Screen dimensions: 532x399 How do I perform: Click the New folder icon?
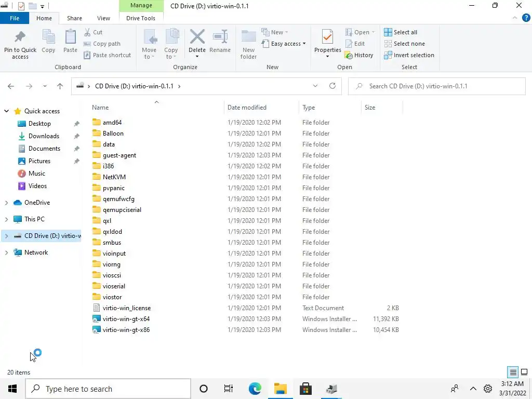coord(248,37)
